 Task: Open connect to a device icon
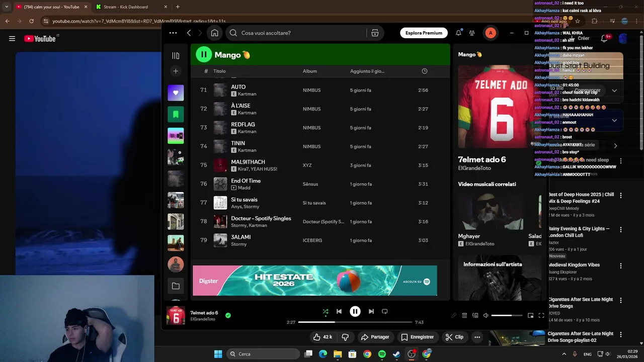click(x=475, y=315)
